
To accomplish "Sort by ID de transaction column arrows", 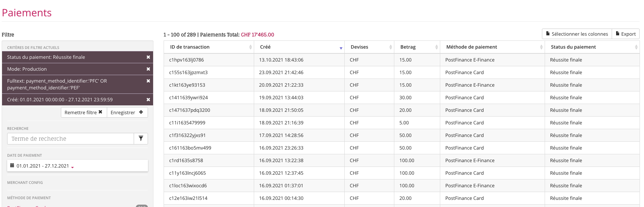I will pos(250,47).
